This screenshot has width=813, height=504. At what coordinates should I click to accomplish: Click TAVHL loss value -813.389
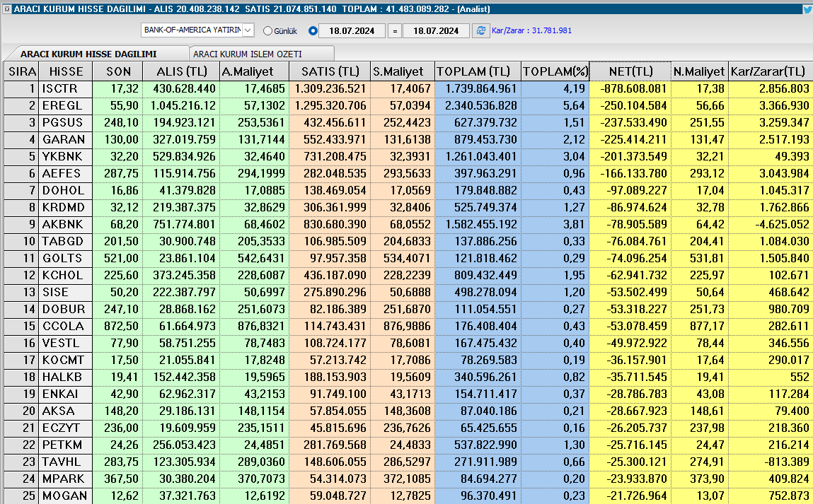click(787, 462)
